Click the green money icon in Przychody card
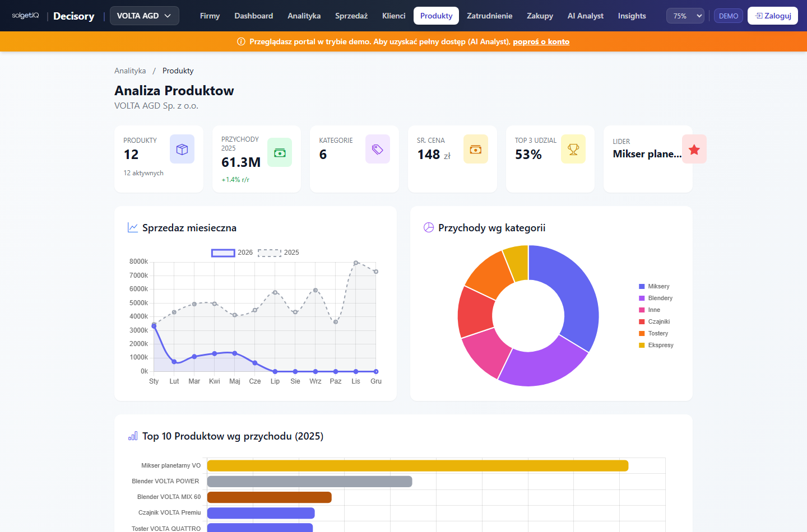807x532 pixels. point(280,152)
